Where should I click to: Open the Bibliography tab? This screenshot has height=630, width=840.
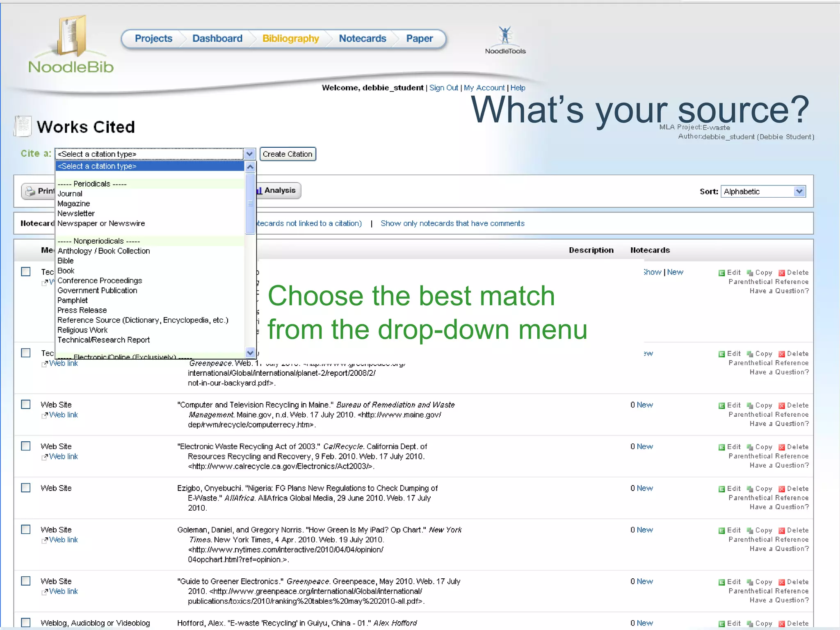[290, 39]
